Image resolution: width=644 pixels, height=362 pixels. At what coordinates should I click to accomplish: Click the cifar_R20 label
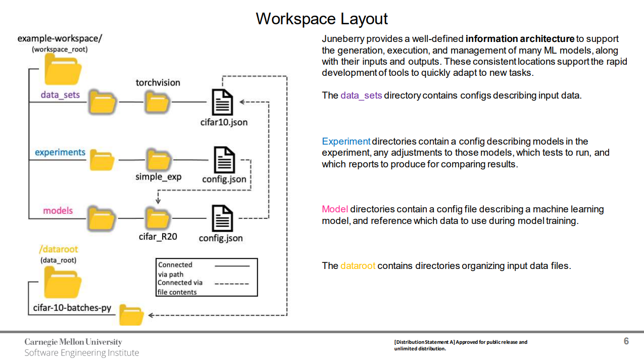(x=158, y=236)
